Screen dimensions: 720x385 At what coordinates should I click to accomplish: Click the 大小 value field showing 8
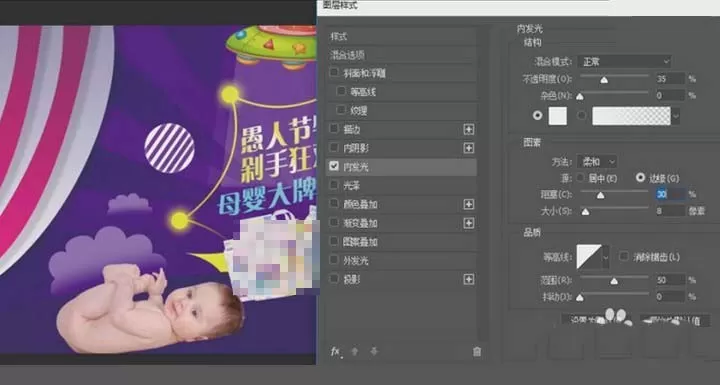670,211
